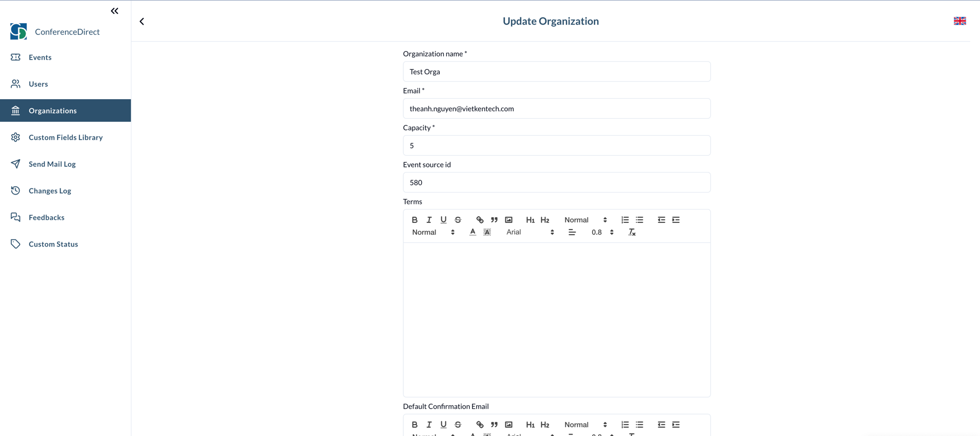The height and width of the screenshot is (436, 980).
Task: Open text alignment dropdown in Terms toolbar
Action: [x=572, y=233]
